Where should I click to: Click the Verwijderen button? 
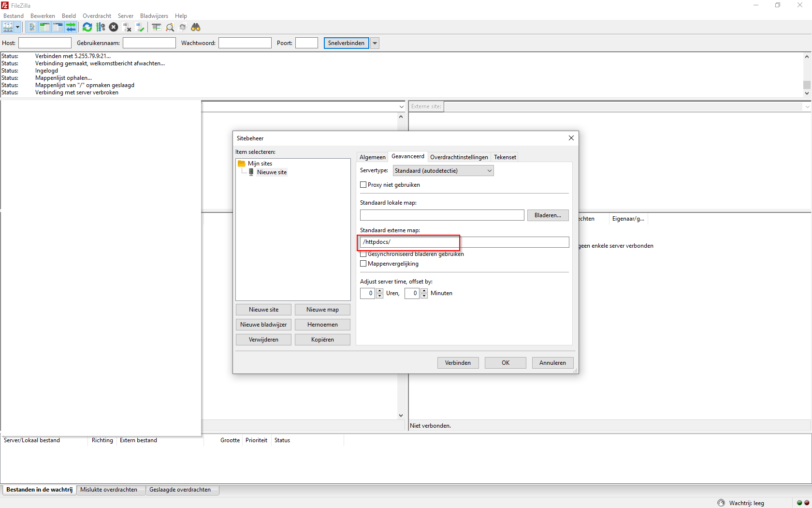(x=264, y=340)
